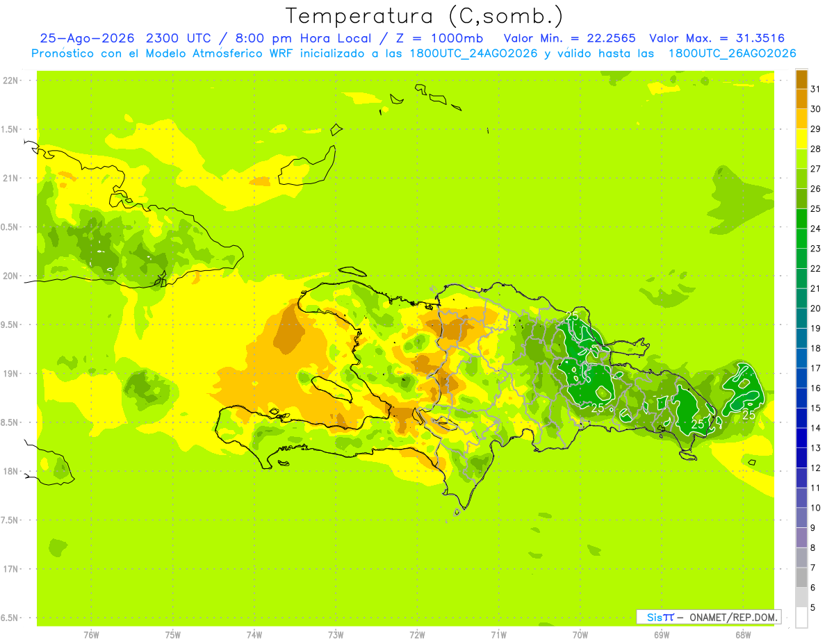Pick the green colorbar segment between 24 and 25
The image size is (834, 644).
point(801,219)
